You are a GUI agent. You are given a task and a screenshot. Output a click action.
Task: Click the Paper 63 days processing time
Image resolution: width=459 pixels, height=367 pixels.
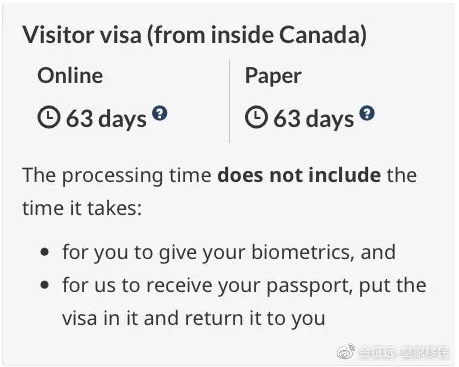(x=313, y=119)
